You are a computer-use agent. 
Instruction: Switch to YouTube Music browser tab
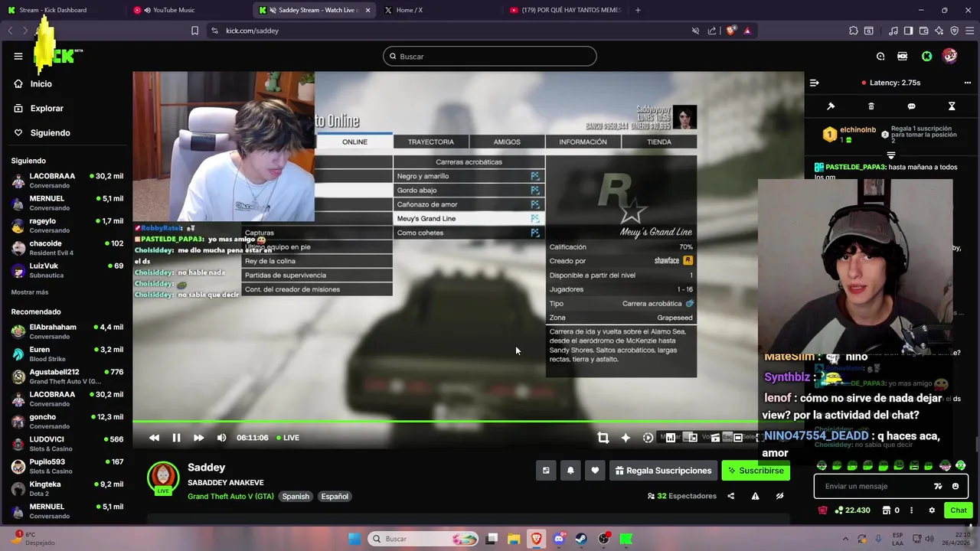click(x=172, y=10)
